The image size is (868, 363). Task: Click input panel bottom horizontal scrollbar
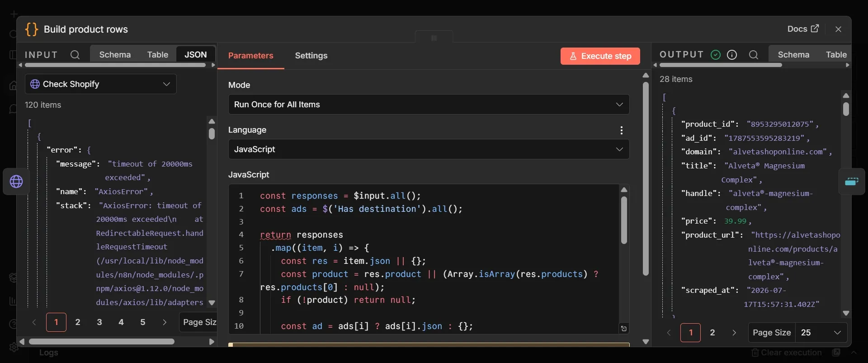click(x=102, y=342)
